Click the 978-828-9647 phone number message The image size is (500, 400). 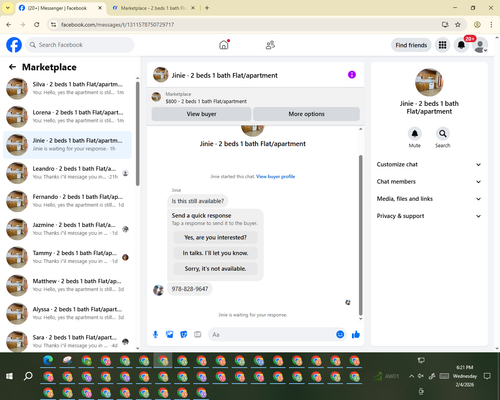click(190, 289)
